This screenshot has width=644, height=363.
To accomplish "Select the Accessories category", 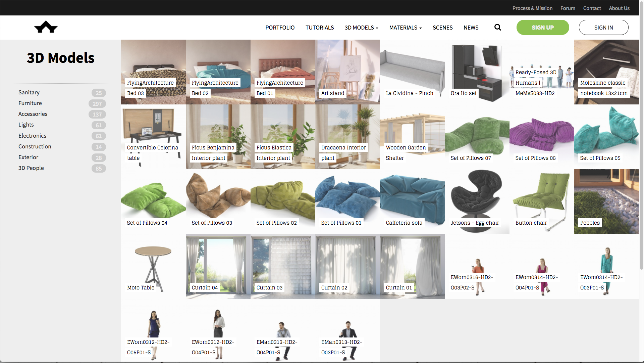I will [33, 114].
